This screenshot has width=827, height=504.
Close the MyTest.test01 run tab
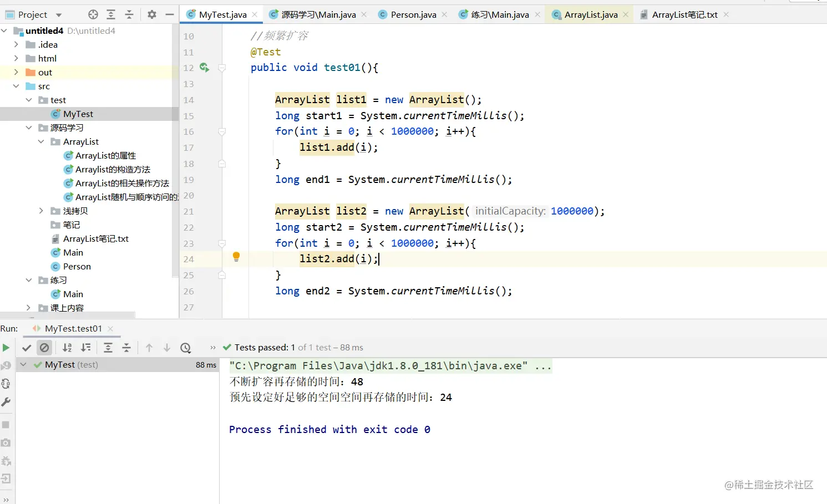pos(110,329)
